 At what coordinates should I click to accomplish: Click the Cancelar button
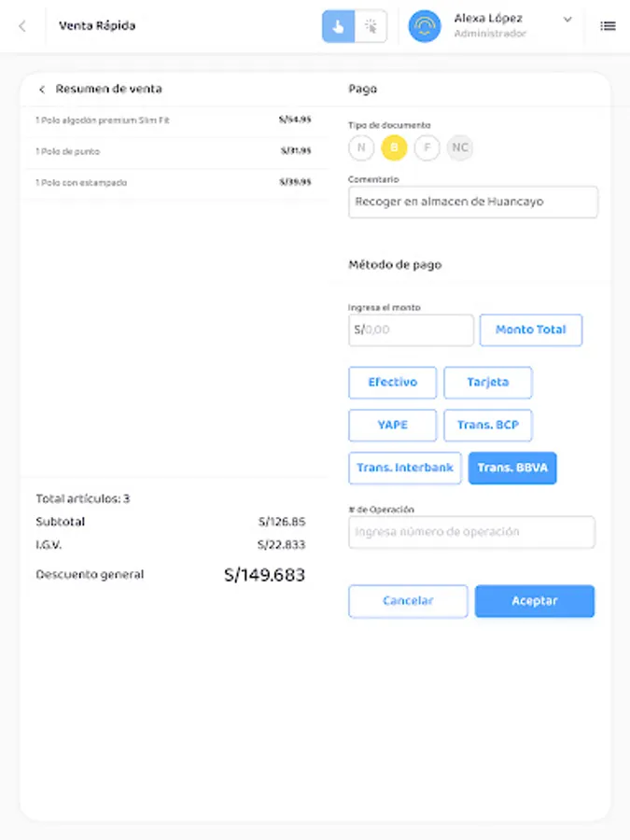tap(408, 601)
